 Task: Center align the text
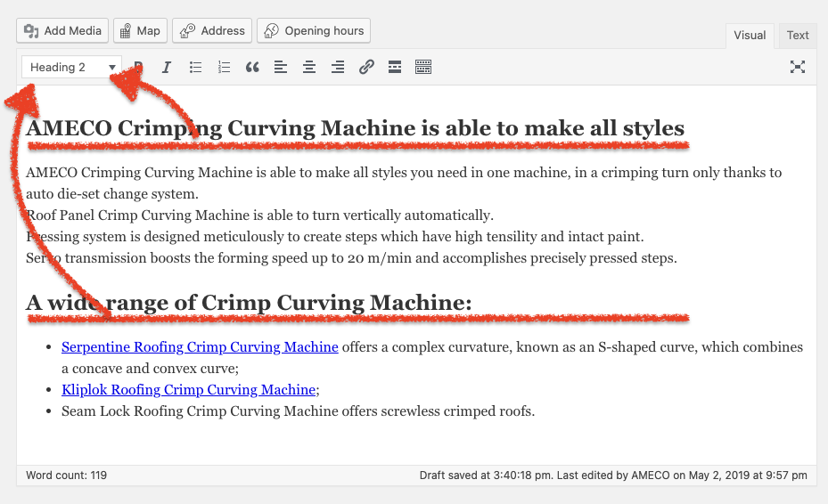[x=309, y=68]
